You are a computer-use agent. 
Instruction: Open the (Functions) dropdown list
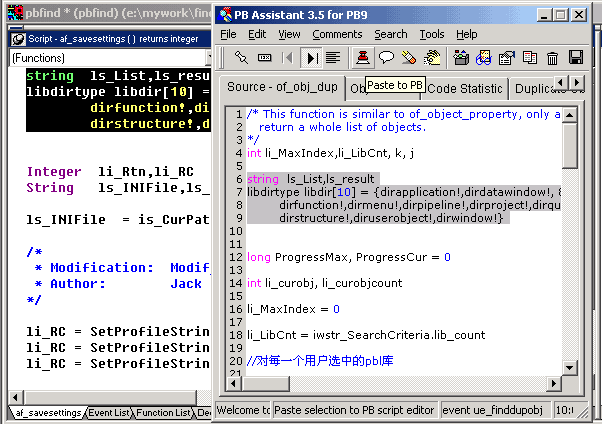point(110,59)
